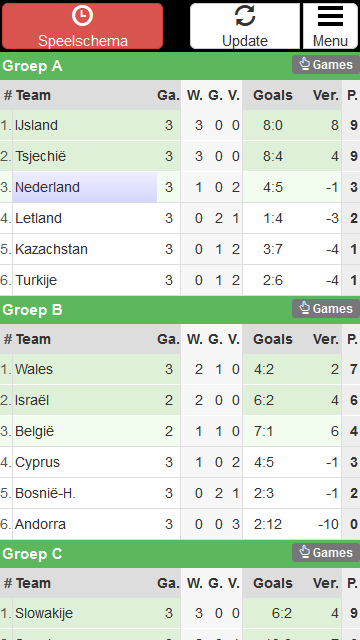This screenshot has height=640, width=360.
Task: Click the Groep C header title
Action: point(32,554)
